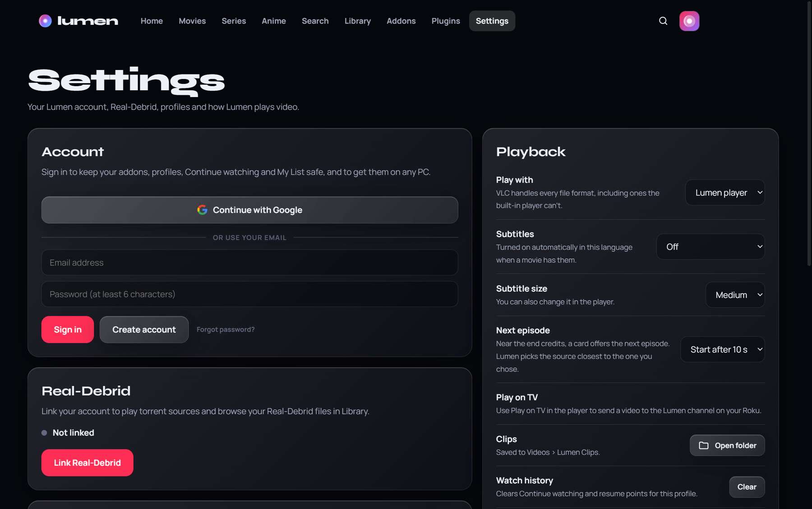
Task: Click the Link Real-Debrid button
Action: tap(88, 463)
